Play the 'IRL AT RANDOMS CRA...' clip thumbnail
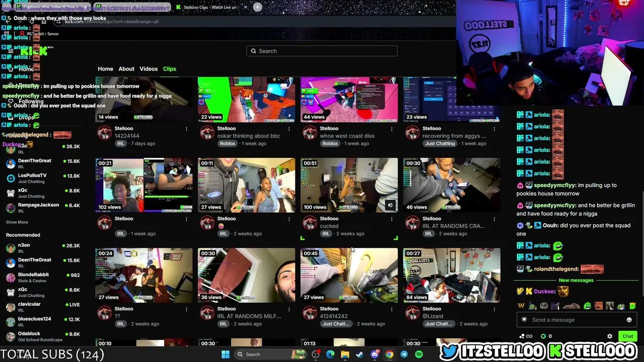 [x=452, y=185]
